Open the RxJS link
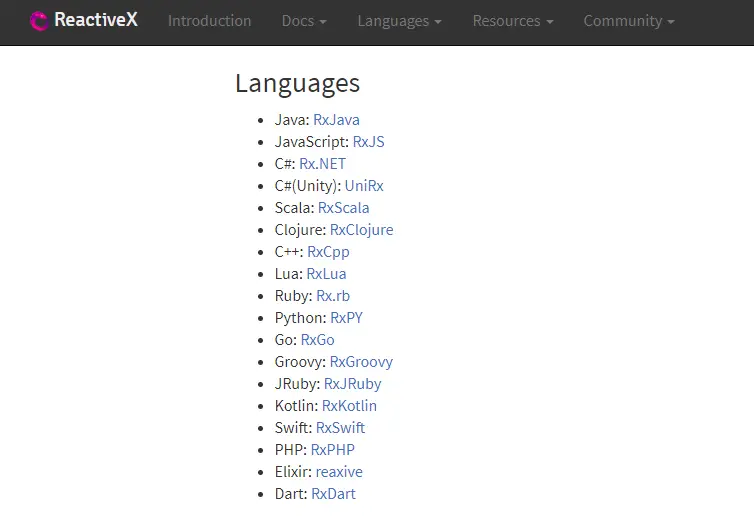 tap(368, 142)
